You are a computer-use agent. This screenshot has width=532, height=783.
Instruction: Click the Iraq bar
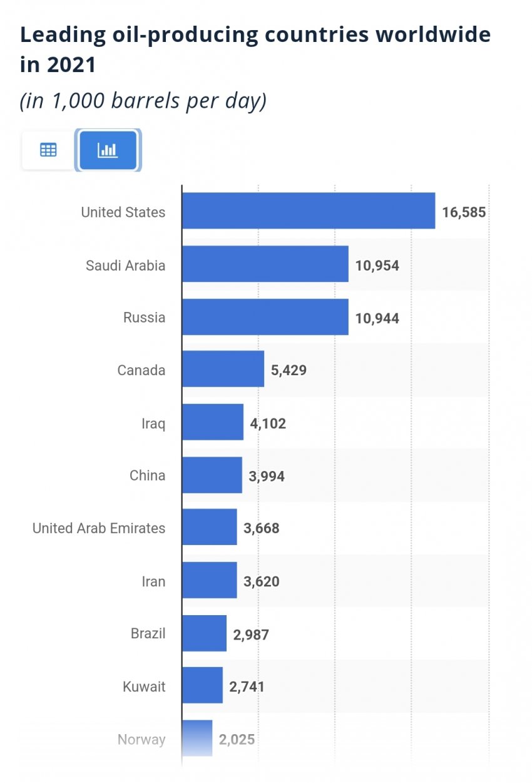[x=213, y=422]
